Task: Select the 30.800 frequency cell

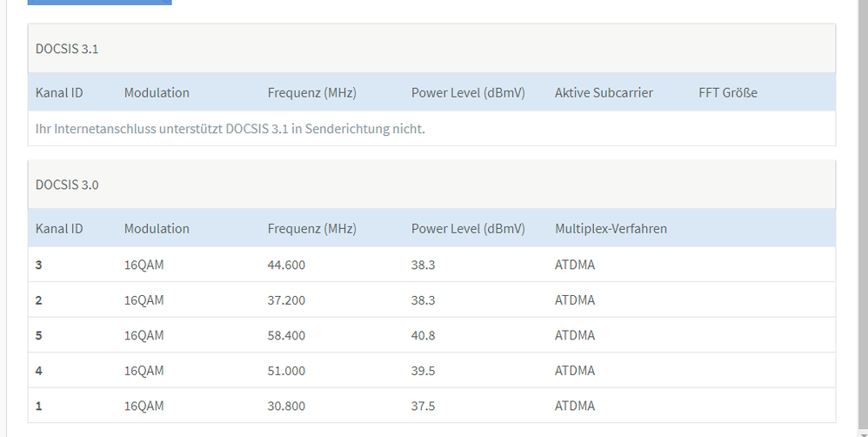Action: [286, 406]
